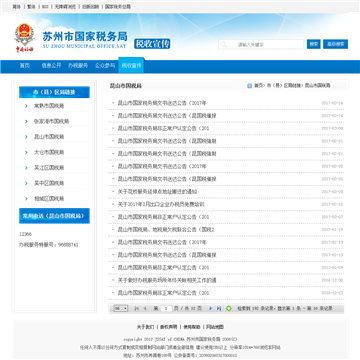Image resolution: width=360 pixels, height=360 pixels.
Task: Click the green refresh list icon
Action: click(229, 309)
